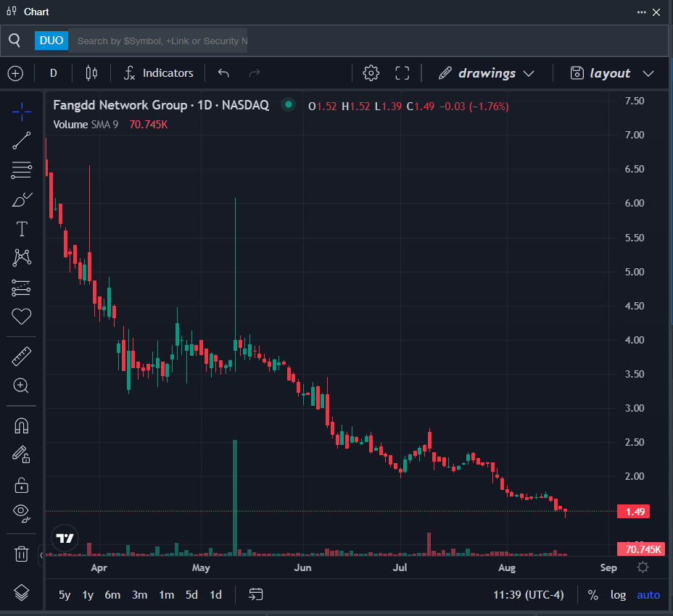Click the DUO symbol tag

pos(51,41)
